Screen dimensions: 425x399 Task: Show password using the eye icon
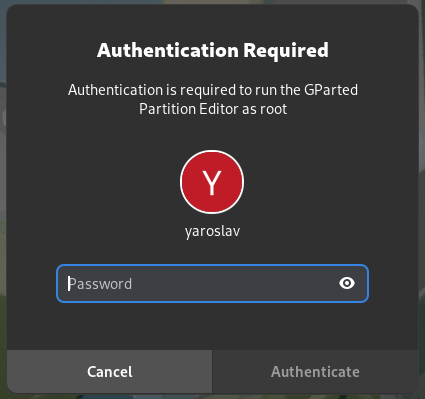pos(347,283)
